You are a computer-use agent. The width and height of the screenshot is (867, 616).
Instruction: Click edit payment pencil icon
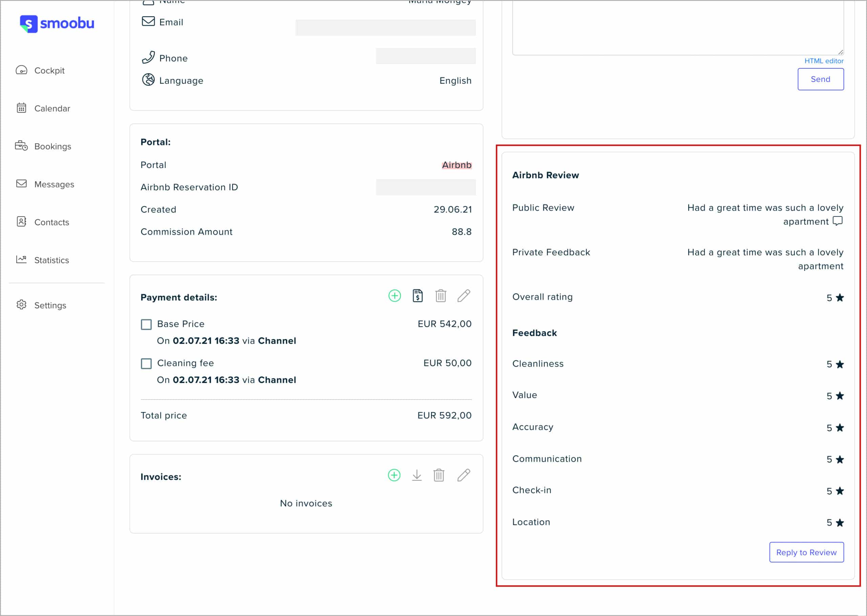(x=464, y=297)
